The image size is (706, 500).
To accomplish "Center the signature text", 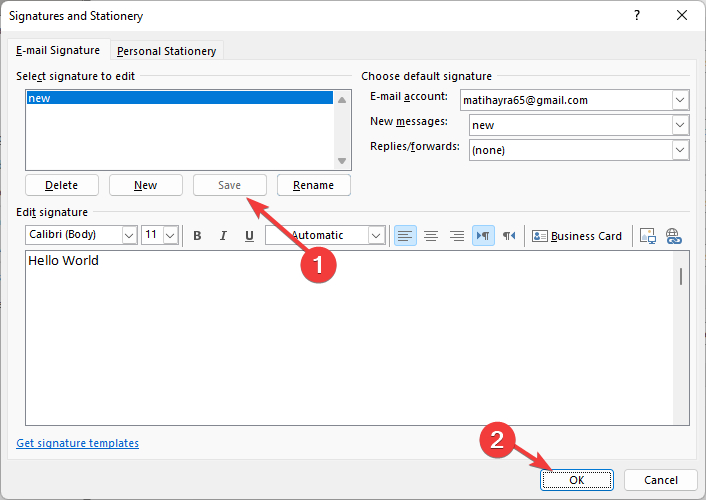I will [431, 236].
